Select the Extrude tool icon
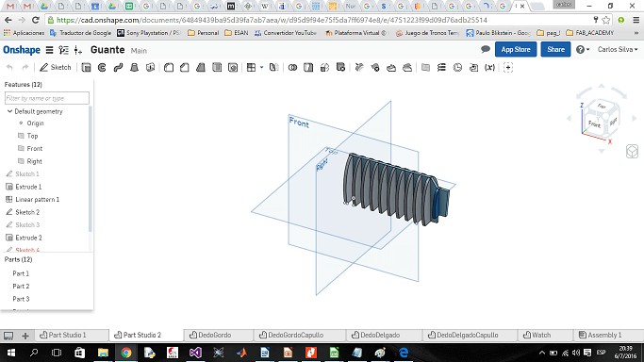The height and width of the screenshot is (362, 644). pyautogui.click(x=86, y=67)
